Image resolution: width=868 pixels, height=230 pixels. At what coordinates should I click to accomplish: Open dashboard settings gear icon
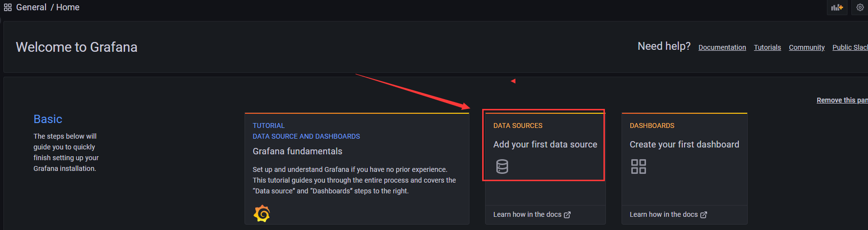tap(860, 7)
